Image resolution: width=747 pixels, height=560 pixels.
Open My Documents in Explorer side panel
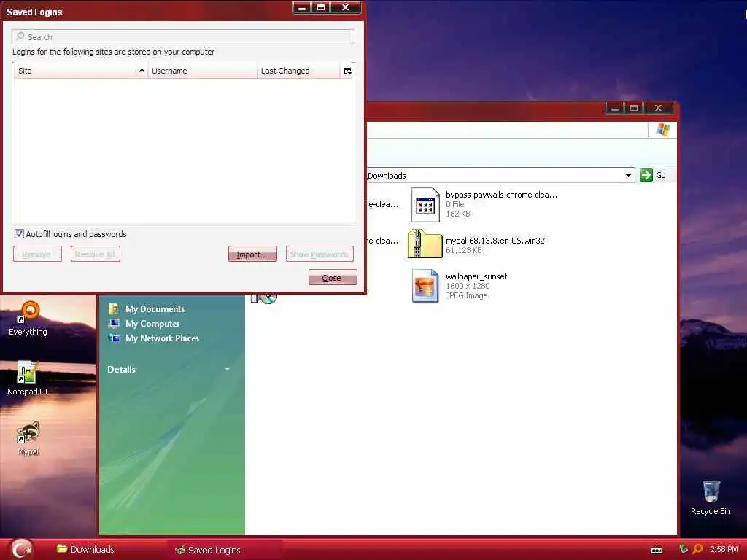tap(155, 309)
